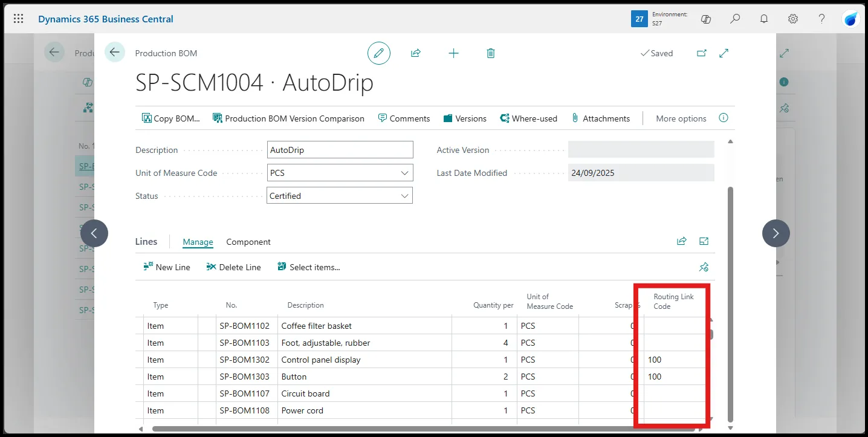868x437 pixels.
Task: Open the settings gear menu
Action: pos(793,19)
